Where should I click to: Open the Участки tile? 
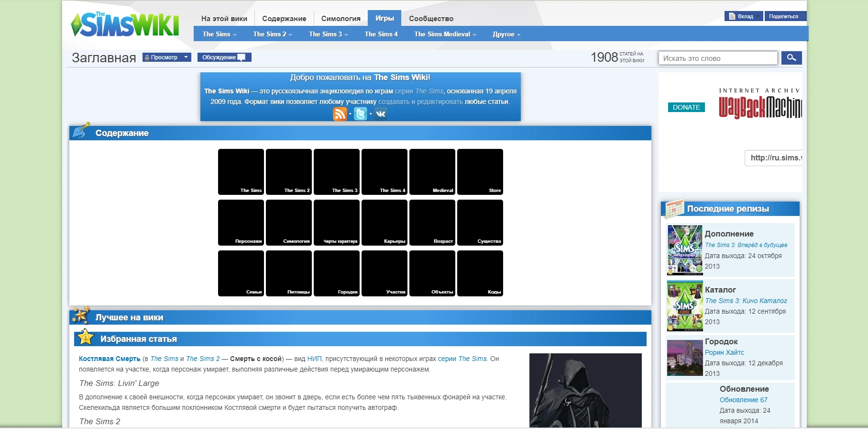pyautogui.click(x=385, y=273)
